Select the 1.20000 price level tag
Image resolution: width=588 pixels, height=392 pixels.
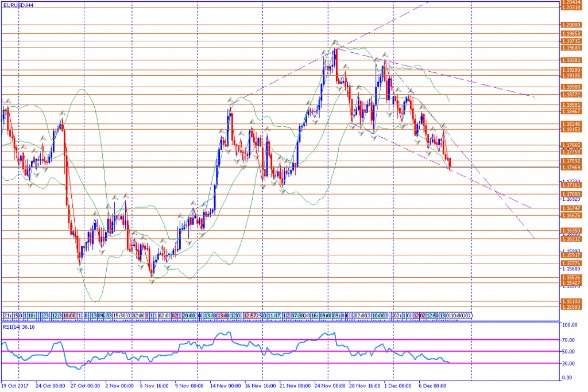571,25
